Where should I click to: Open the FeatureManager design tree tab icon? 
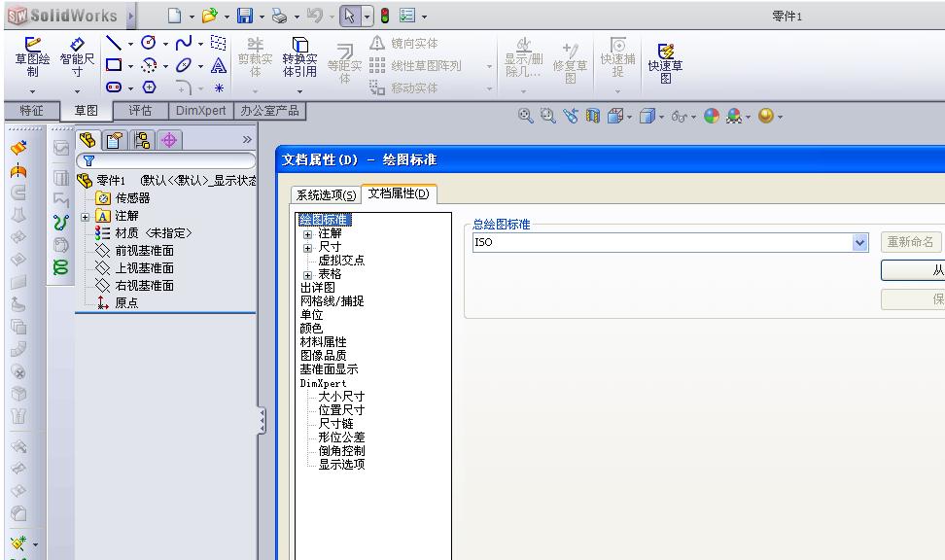87,140
